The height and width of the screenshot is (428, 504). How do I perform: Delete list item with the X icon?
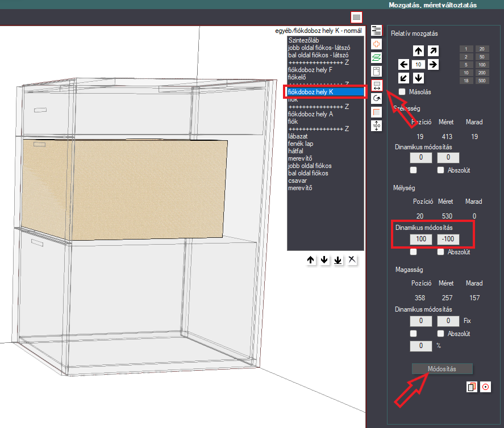352,260
